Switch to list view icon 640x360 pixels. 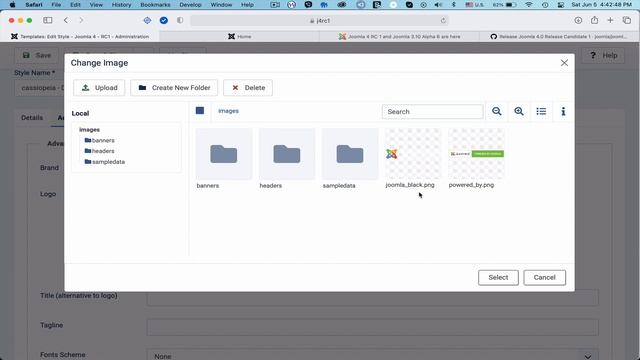[541, 111]
